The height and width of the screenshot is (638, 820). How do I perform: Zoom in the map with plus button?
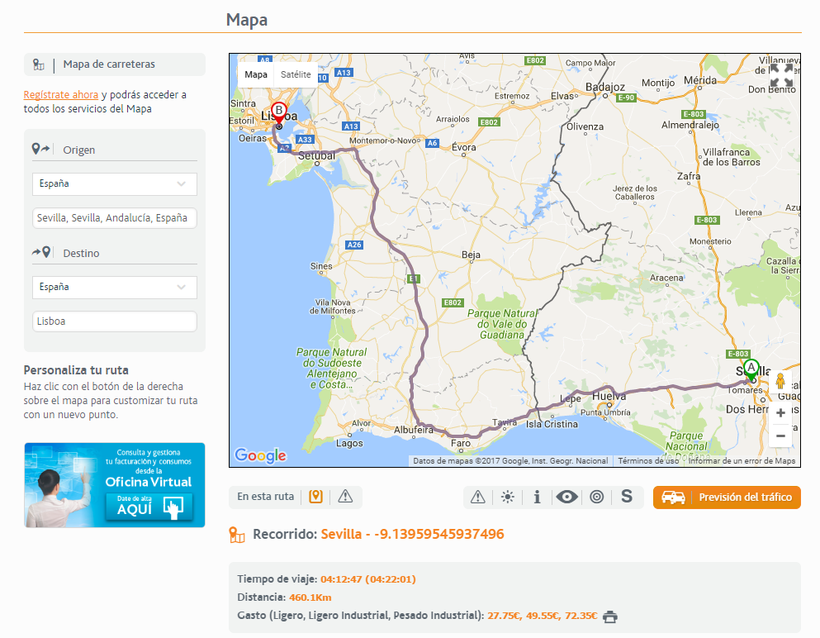click(780, 412)
